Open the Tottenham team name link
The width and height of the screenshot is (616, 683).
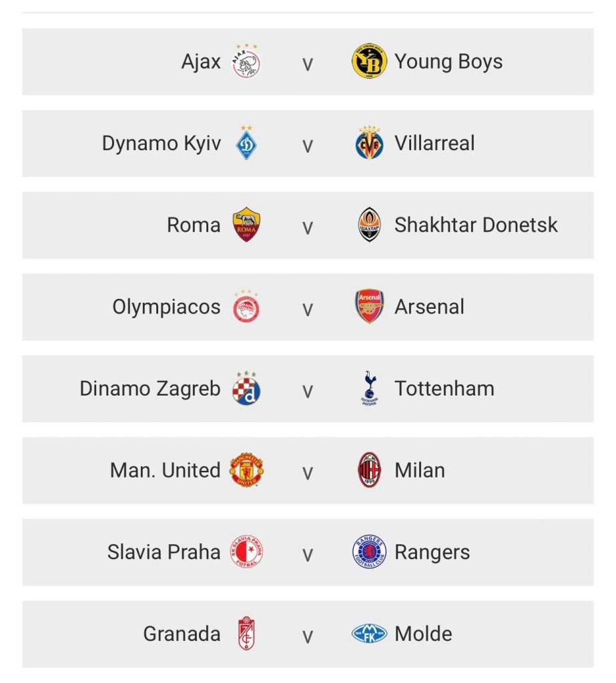click(444, 389)
